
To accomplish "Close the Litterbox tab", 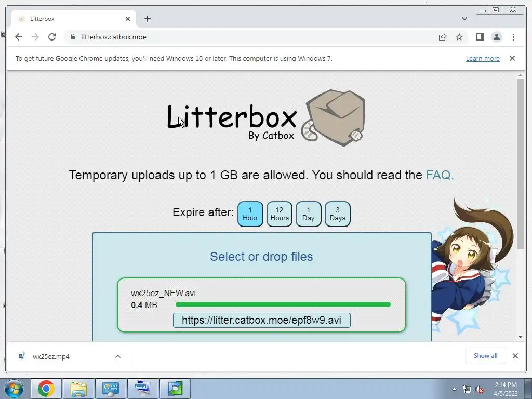I will (x=128, y=19).
